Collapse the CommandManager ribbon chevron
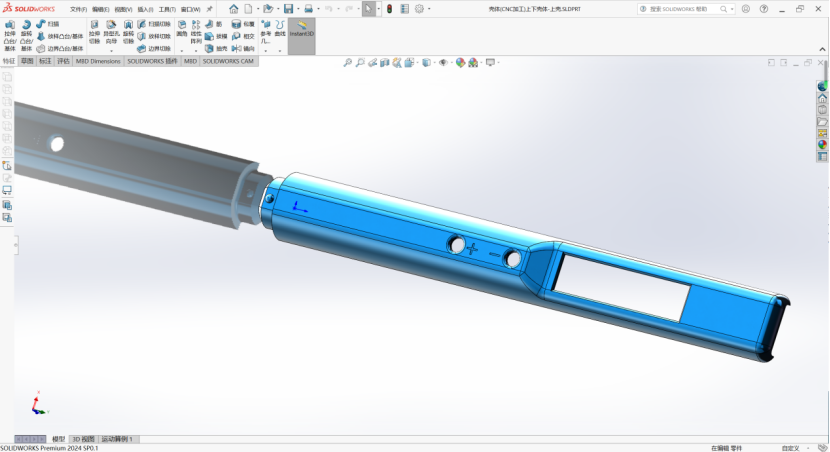 tap(822, 49)
